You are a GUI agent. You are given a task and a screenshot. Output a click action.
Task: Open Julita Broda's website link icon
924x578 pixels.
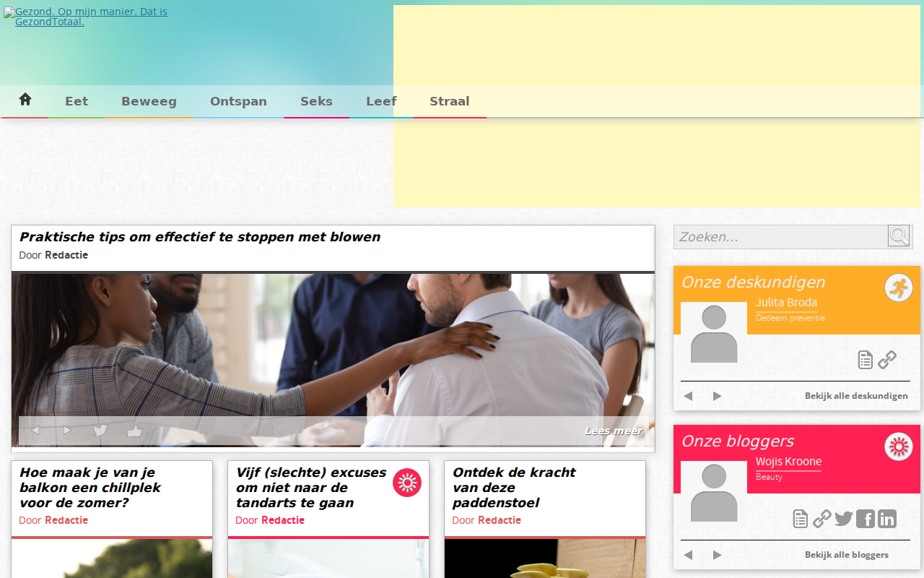click(x=887, y=360)
